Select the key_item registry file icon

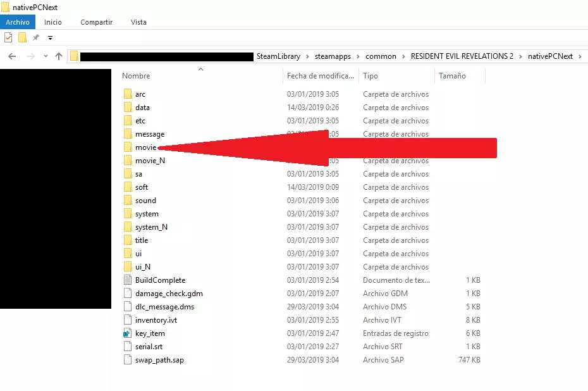[x=128, y=333]
